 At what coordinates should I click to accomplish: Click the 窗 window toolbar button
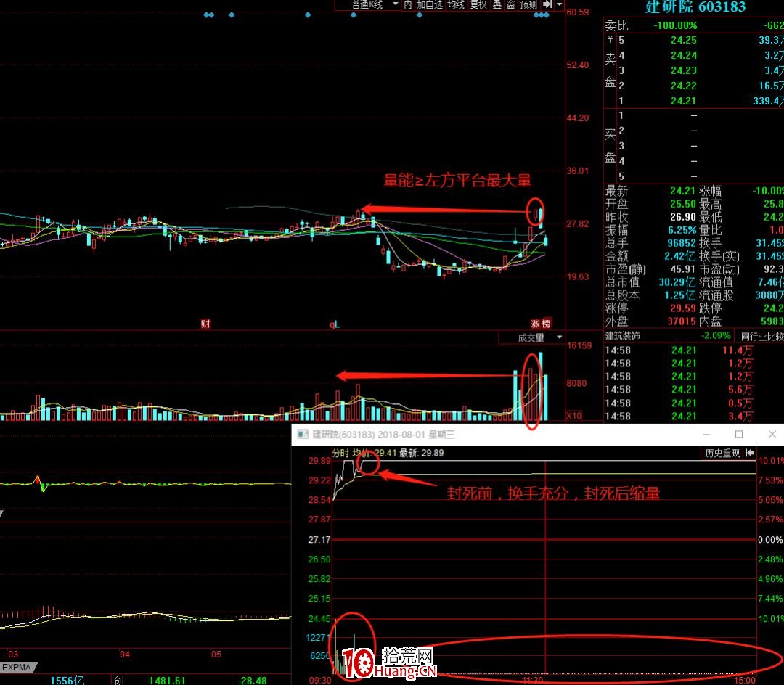[x=510, y=4]
